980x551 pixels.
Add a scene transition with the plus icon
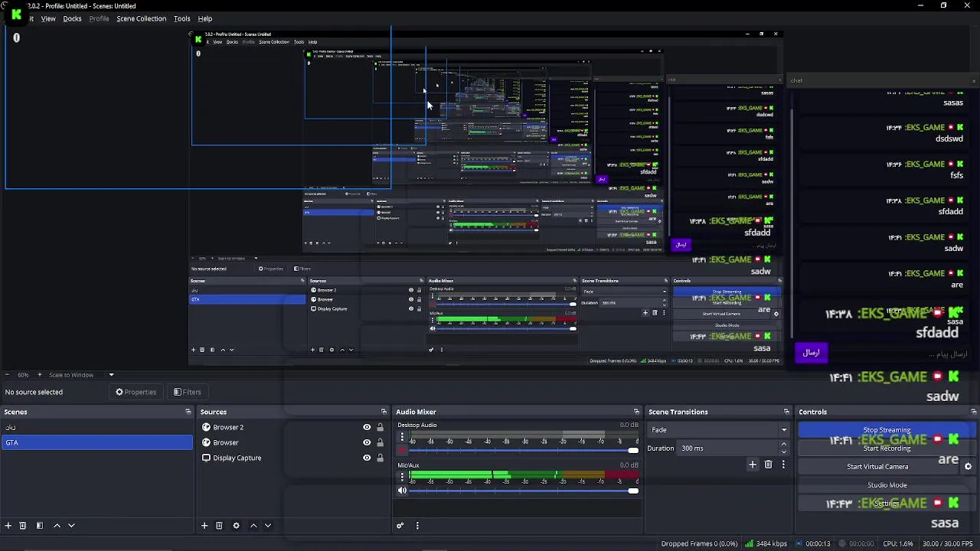pos(753,465)
